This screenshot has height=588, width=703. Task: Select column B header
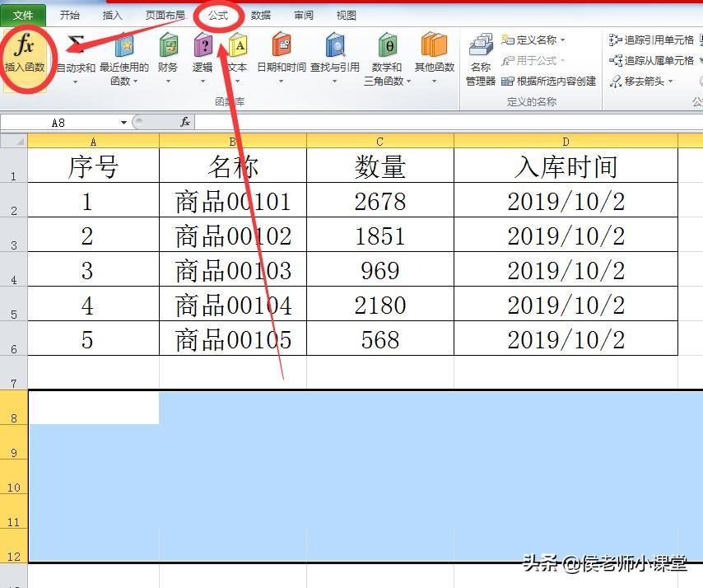pyautogui.click(x=233, y=142)
